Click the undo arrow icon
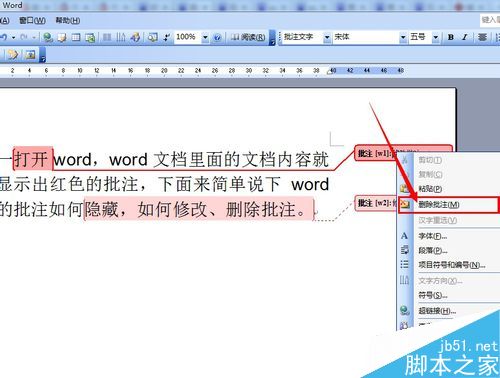The image size is (500, 378). 4,37
